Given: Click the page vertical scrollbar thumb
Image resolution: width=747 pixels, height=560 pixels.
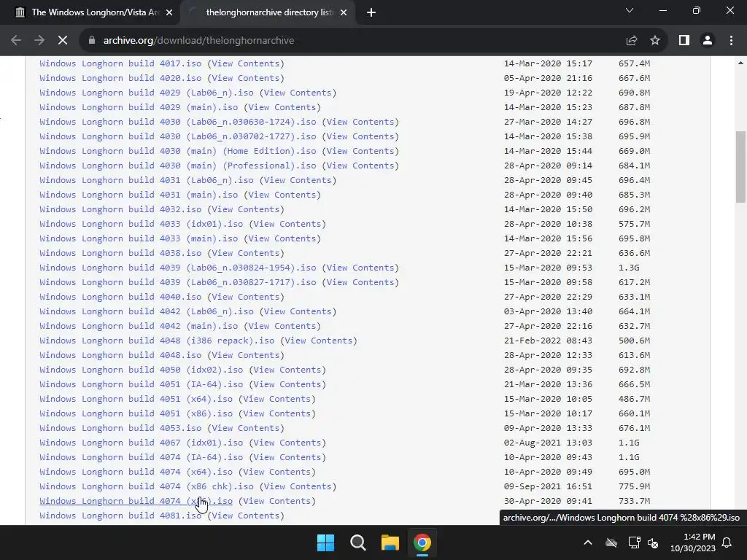Looking at the screenshot, I should (740, 167).
